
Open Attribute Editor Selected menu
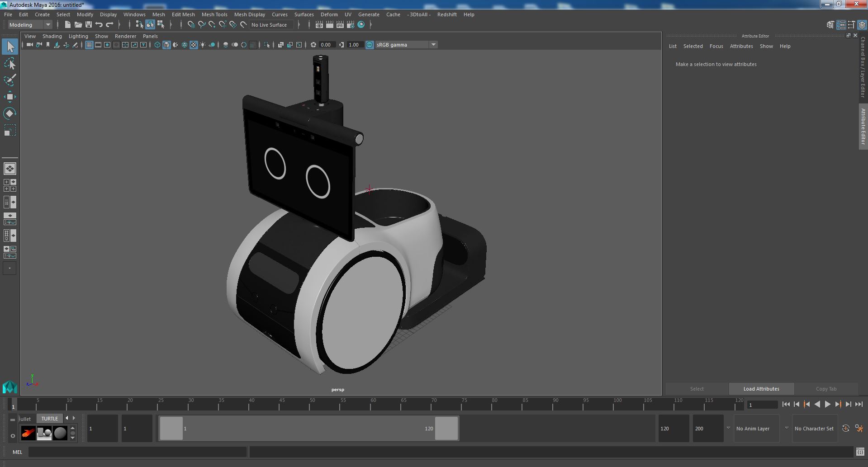693,46
